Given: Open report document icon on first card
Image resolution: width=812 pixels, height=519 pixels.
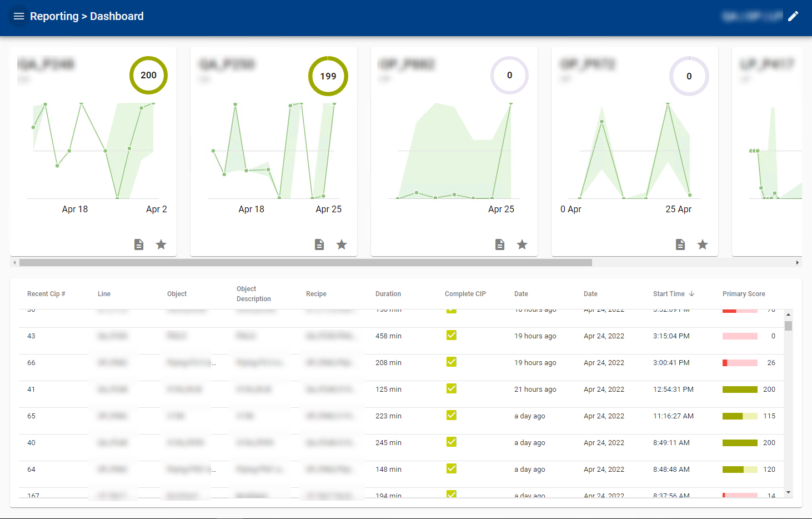Looking at the screenshot, I should click(139, 244).
